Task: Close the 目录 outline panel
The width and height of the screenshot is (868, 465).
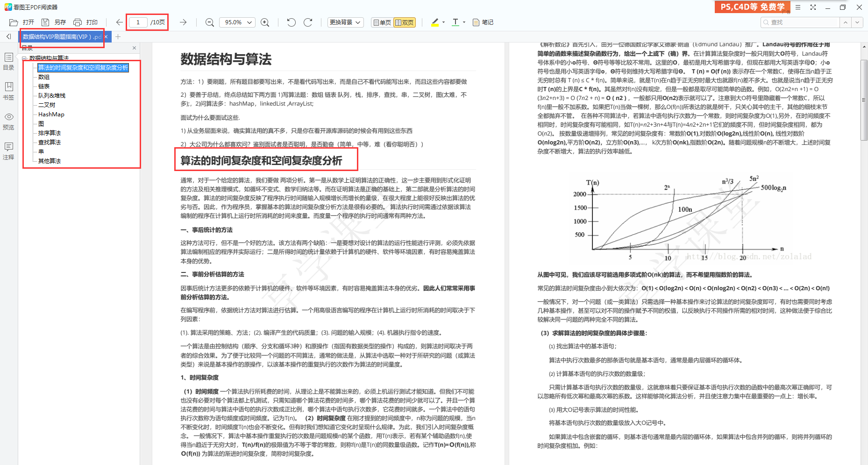Action: tap(134, 48)
